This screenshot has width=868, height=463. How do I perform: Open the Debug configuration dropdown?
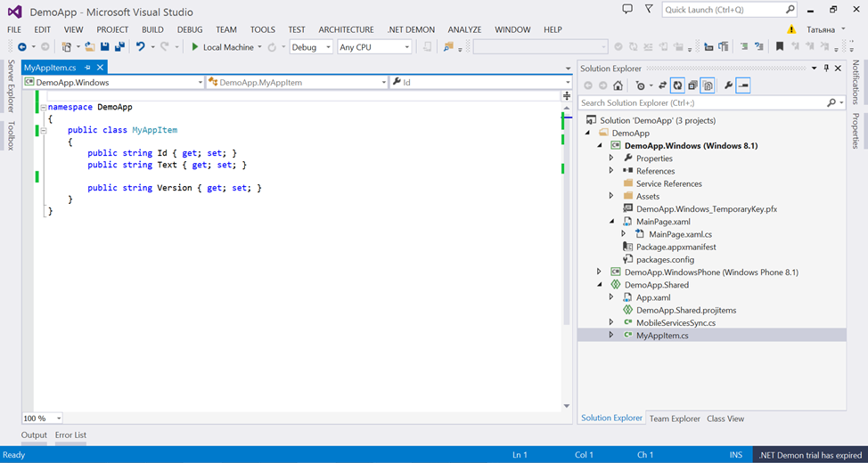(x=311, y=47)
